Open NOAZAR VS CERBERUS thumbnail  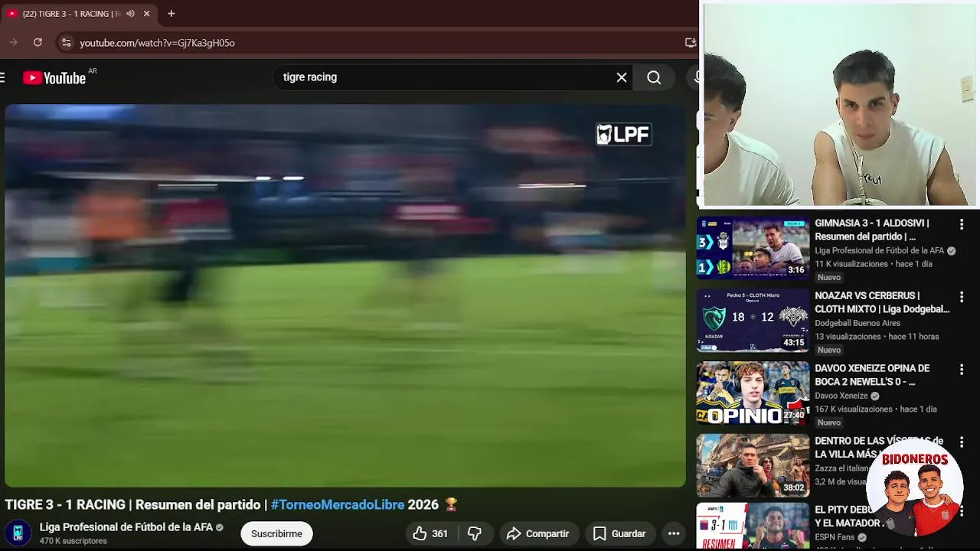(753, 321)
